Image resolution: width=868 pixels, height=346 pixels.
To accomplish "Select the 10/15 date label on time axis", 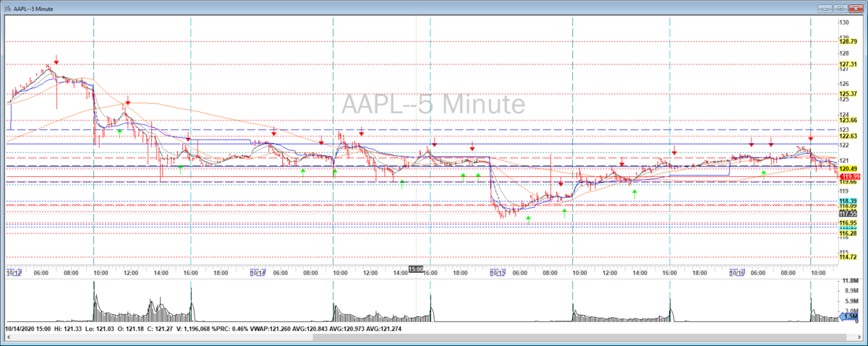I will pyautogui.click(x=498, y=272).
